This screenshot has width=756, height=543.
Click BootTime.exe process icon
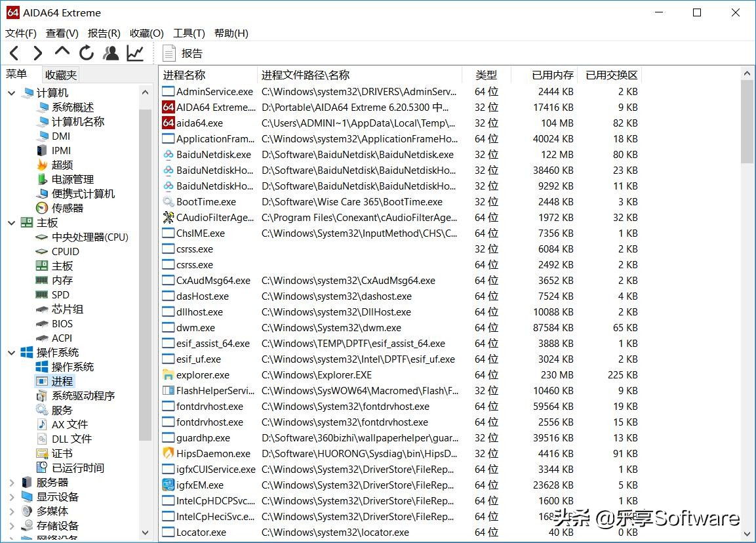coord(168,201)
